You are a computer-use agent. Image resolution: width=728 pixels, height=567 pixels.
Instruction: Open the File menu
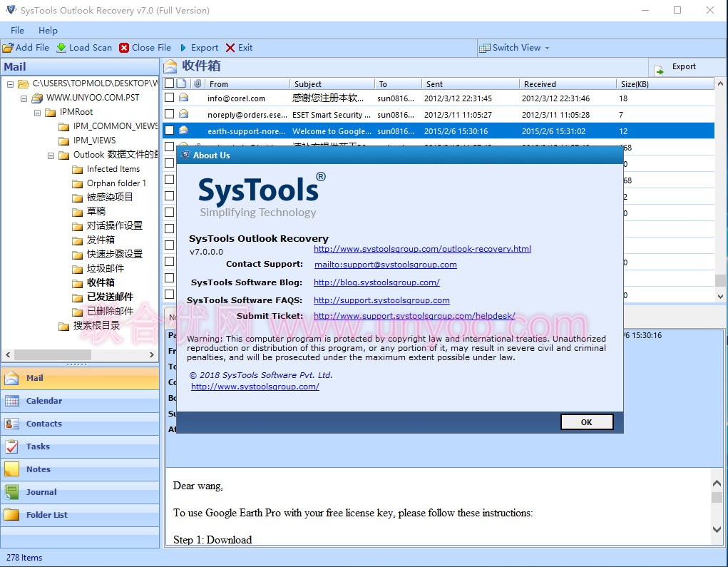point(17,31)
